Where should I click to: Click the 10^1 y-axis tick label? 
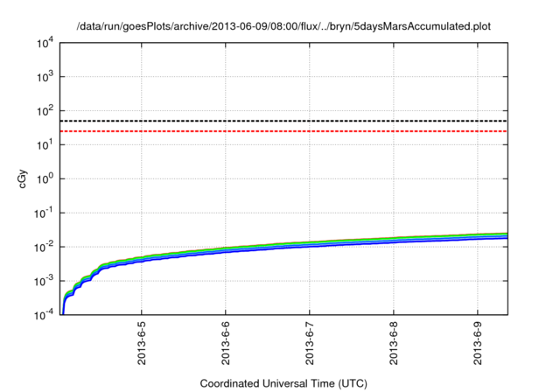click(45, 145)
